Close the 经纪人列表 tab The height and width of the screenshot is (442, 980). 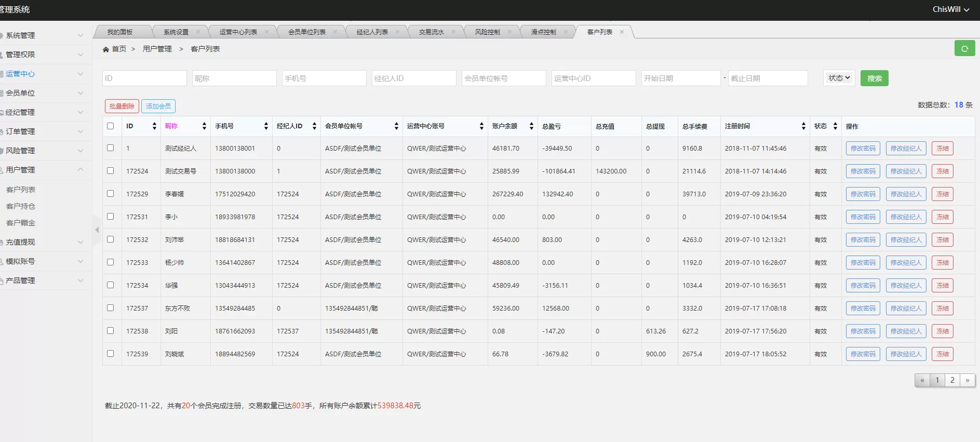[397, 32]
